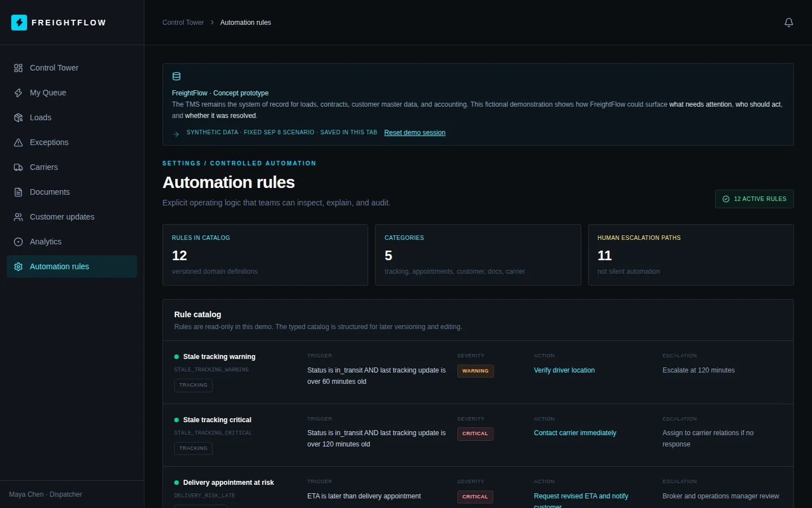
Task: Go to My Queue
Action: pos(72,93)
